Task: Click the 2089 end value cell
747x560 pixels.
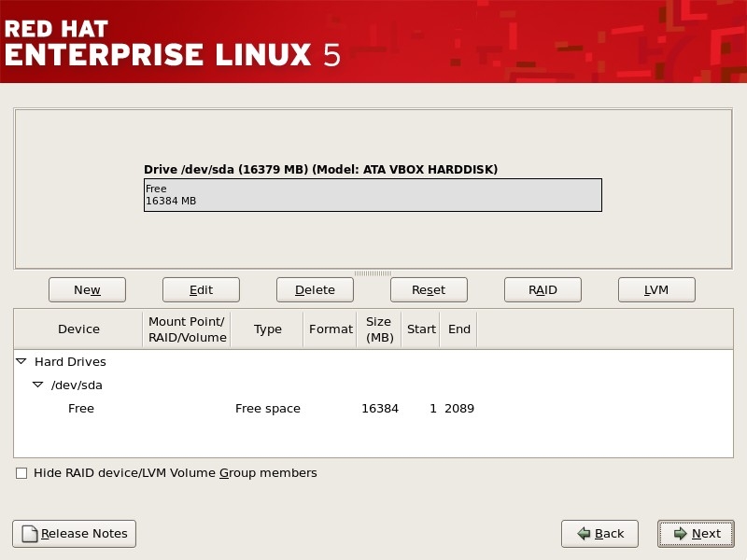Action: [x=459, y=408]
